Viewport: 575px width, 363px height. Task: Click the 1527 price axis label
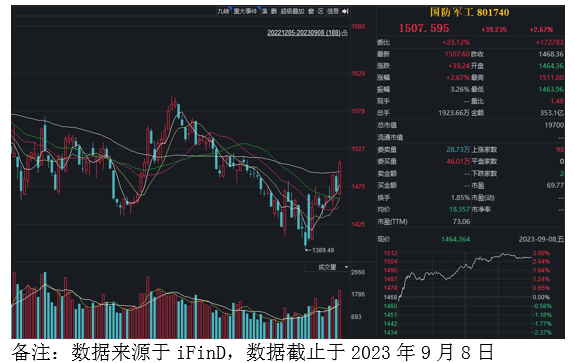click(x=358, y=149)
